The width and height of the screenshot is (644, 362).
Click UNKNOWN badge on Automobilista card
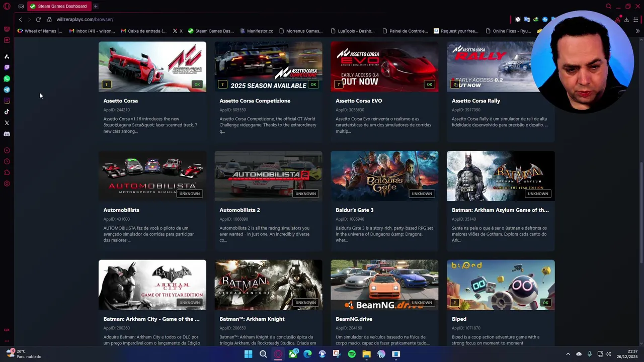tap(190, 194)
